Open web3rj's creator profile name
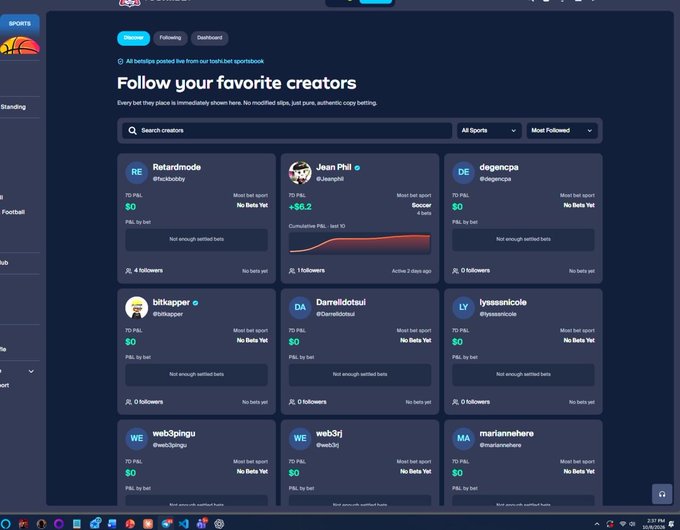This screenshot has width=680, height=530. pos(329,433)
